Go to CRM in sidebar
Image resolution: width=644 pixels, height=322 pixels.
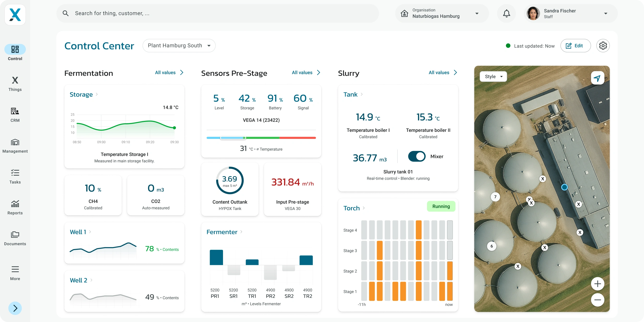pyautogui.click(x=15, y=115)
